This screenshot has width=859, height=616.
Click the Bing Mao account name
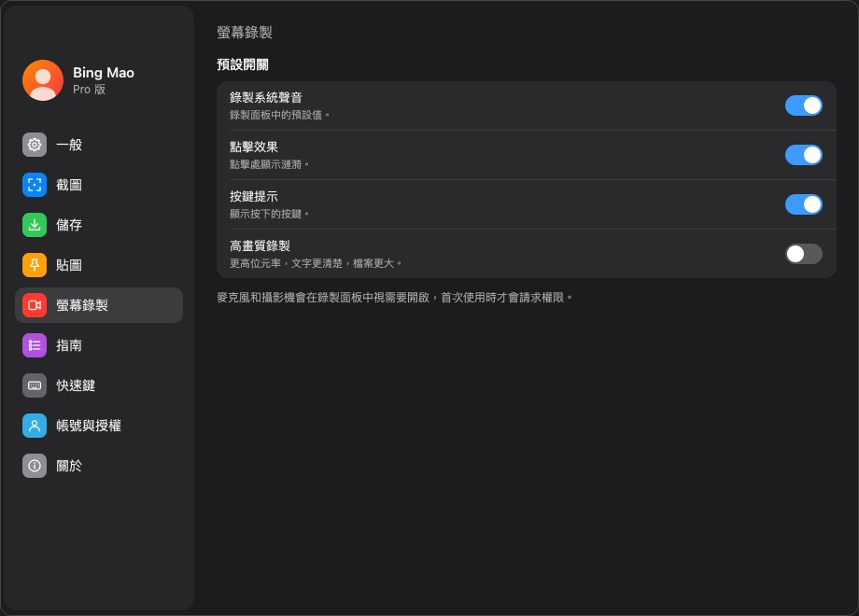[104, 73]
